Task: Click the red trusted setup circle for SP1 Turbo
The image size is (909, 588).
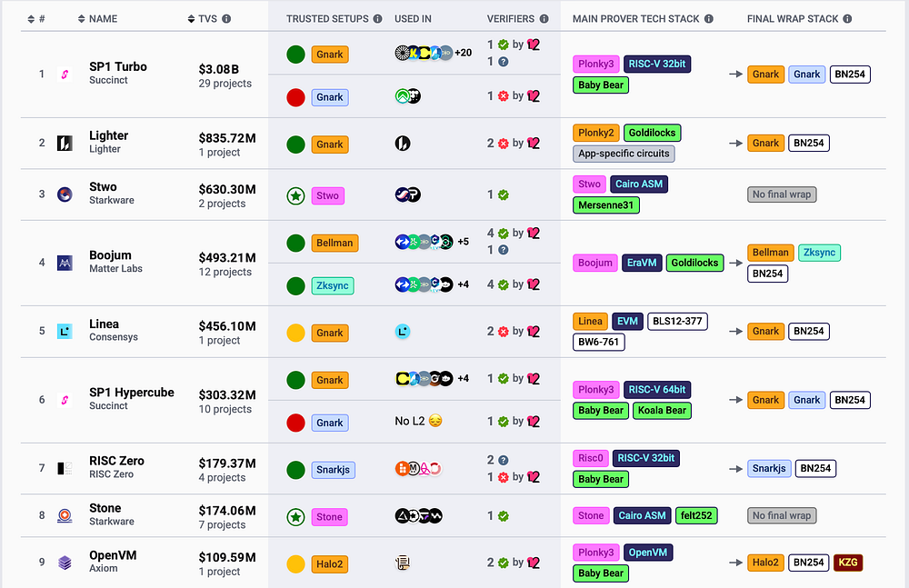Action: (x=295, y=97)
